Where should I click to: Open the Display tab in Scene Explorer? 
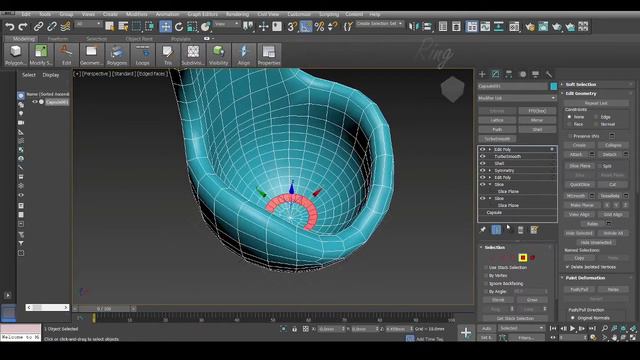[51, 75]
